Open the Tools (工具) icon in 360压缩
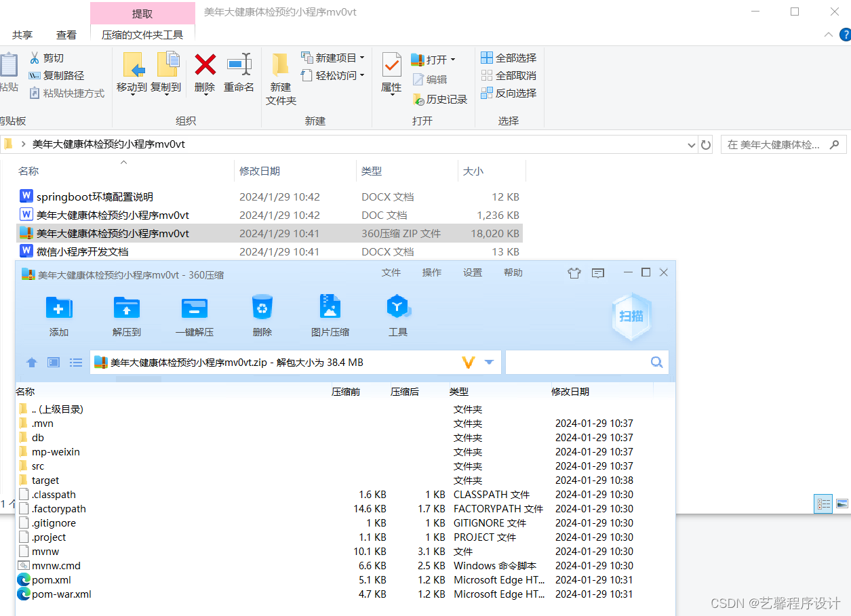Viewport: 851px width, 616px height. 398,307
